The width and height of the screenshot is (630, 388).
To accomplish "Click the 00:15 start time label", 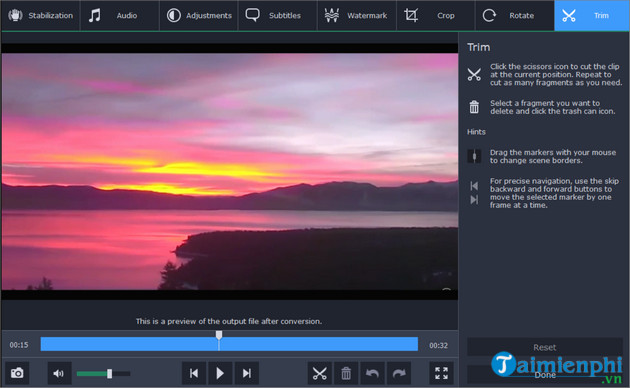I will point(19,345).
